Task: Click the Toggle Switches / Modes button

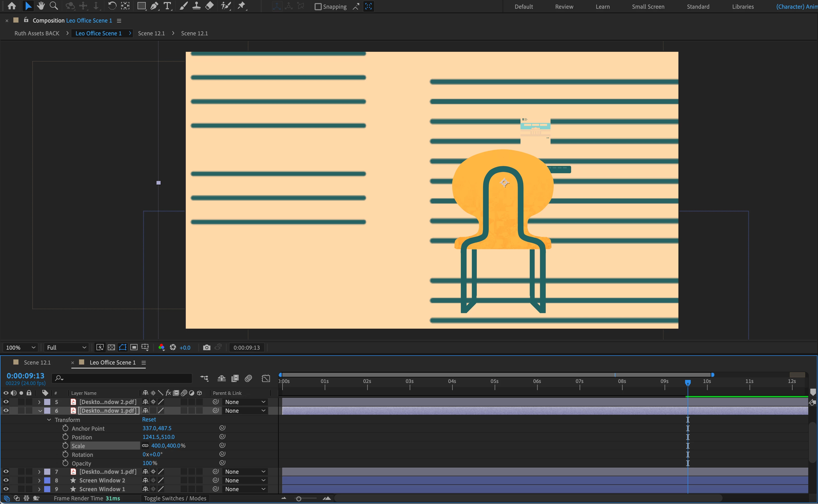Action: coord(175,498)
